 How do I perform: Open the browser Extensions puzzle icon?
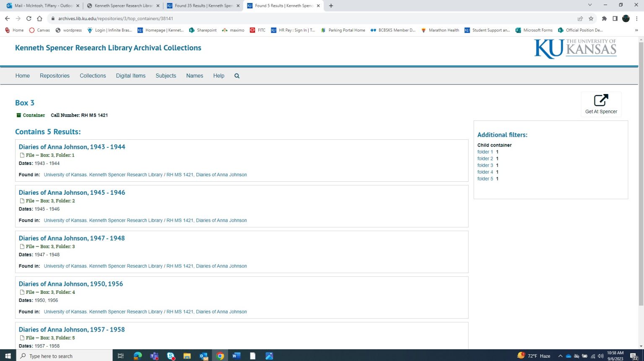click(604, 18)
